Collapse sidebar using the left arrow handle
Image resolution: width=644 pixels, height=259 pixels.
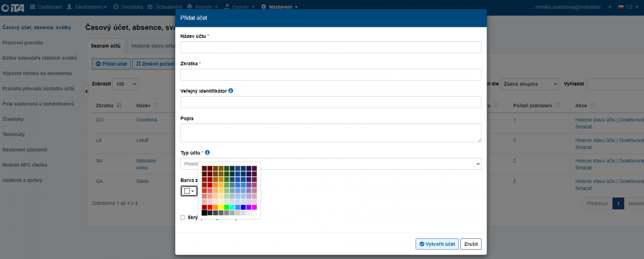click(86, 91)
